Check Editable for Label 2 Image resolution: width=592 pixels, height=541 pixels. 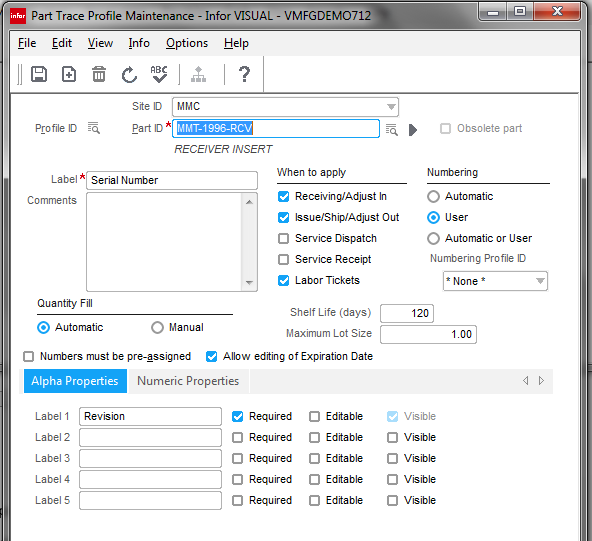point(314,438)
